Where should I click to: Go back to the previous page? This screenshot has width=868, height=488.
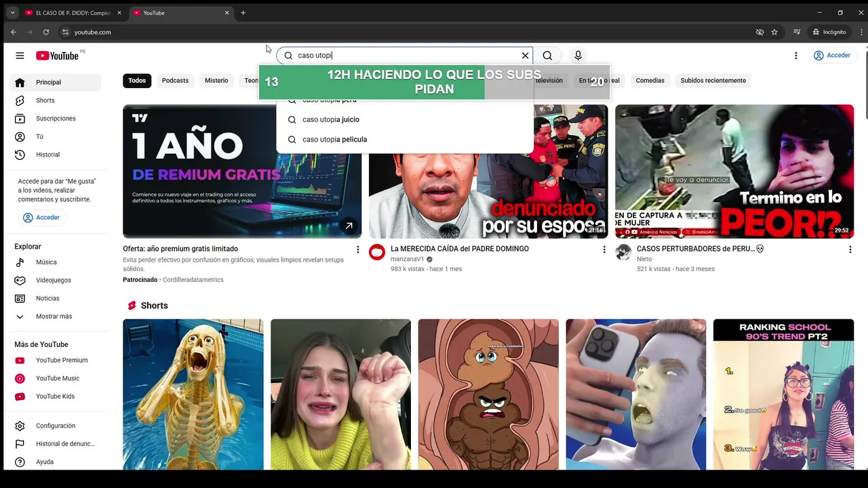pyautogui.click(x=14, y=32)
